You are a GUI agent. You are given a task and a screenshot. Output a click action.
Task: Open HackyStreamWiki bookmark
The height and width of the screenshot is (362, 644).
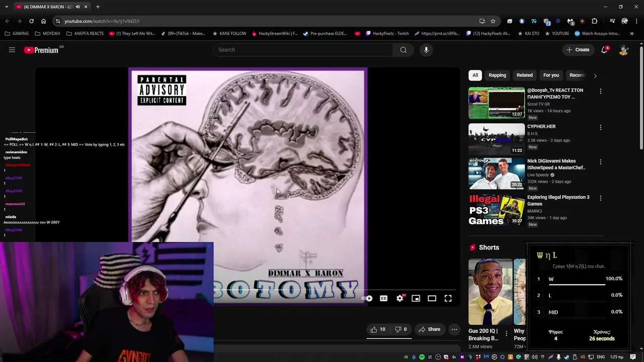click(x=275, y=34)
